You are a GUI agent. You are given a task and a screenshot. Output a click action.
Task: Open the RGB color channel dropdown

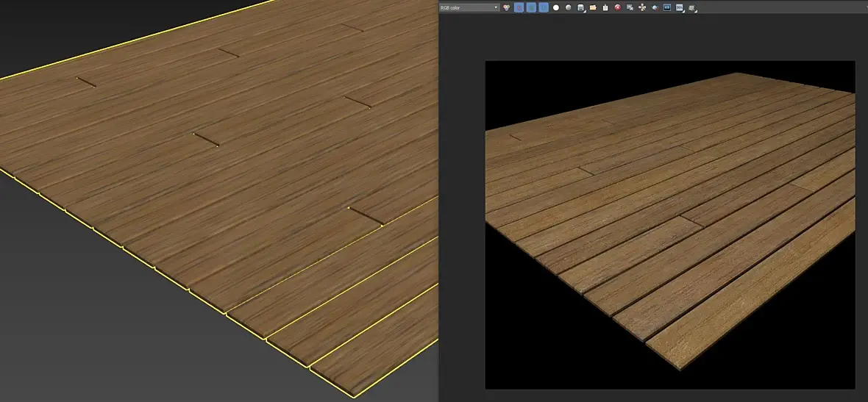point(469,7)
